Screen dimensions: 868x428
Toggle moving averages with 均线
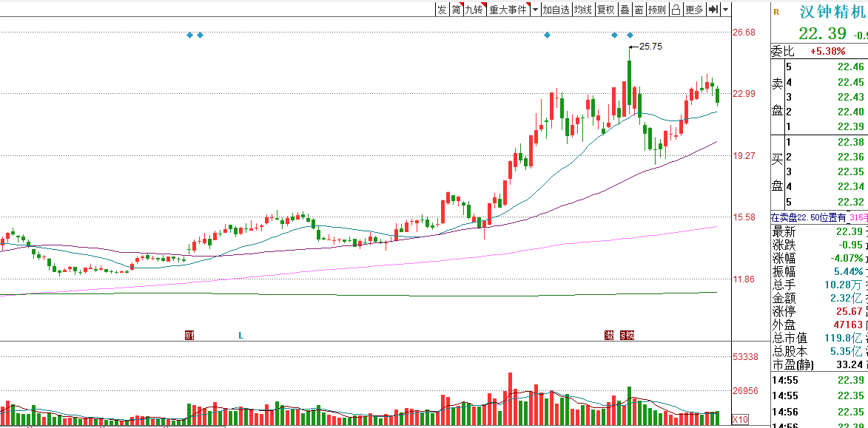pyautogui.click(x=582, y=10)
